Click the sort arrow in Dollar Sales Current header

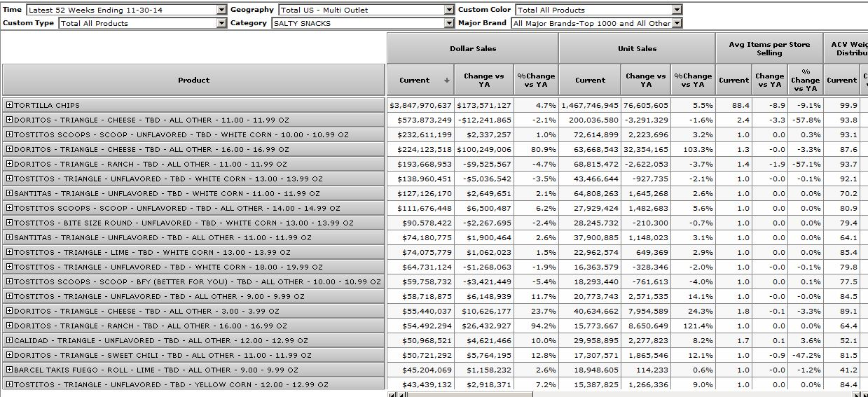pyautogui.click(x=447, y=81)
